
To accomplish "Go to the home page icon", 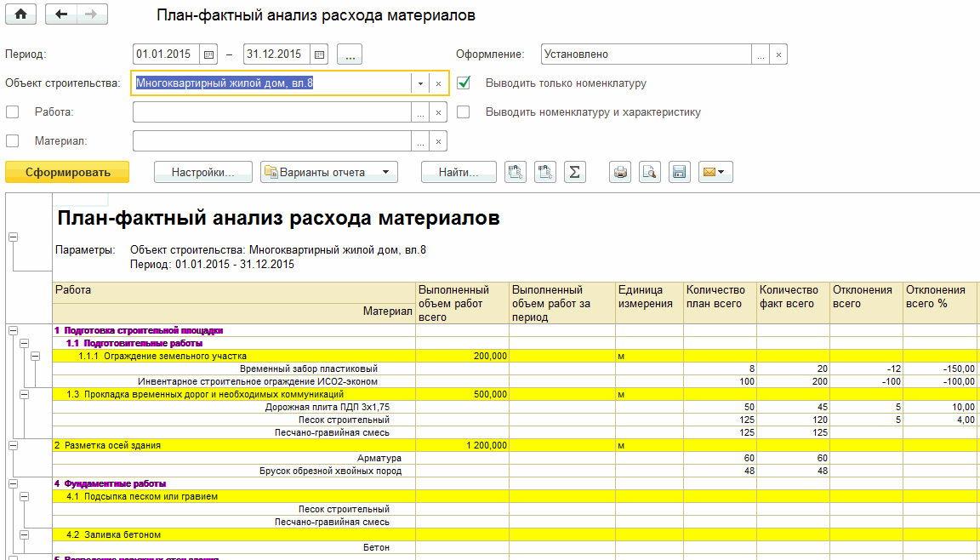I will pos(20,14).
